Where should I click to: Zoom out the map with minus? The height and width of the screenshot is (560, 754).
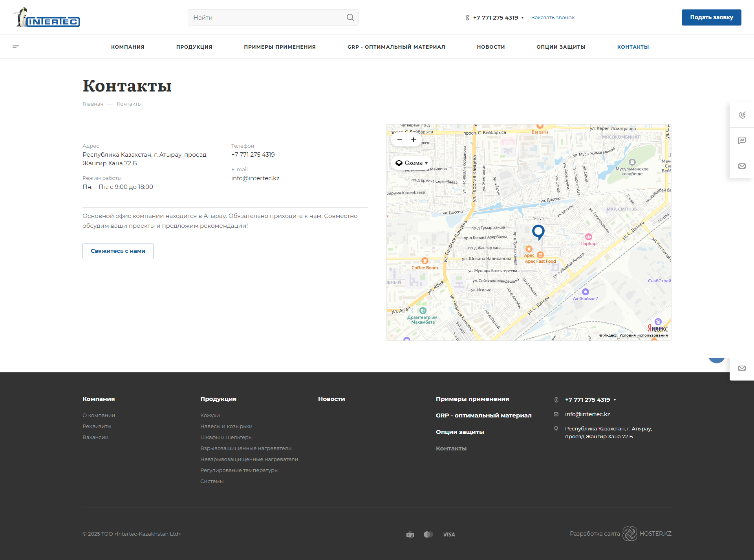(399, 140)
